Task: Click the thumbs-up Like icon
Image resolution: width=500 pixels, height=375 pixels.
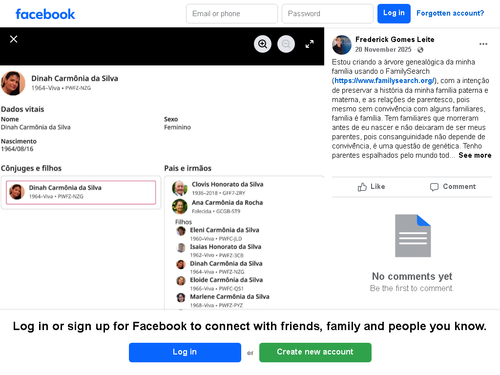Action: (362, 187)
